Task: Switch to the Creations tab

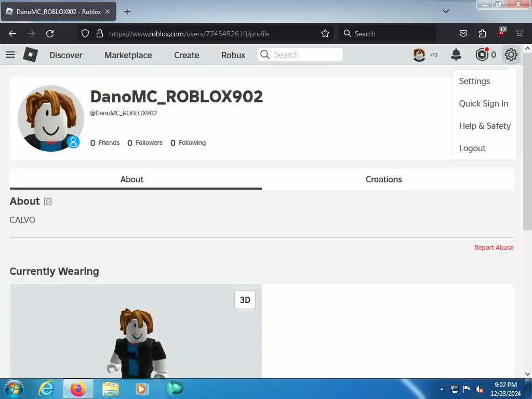Action: coord(383,179)
